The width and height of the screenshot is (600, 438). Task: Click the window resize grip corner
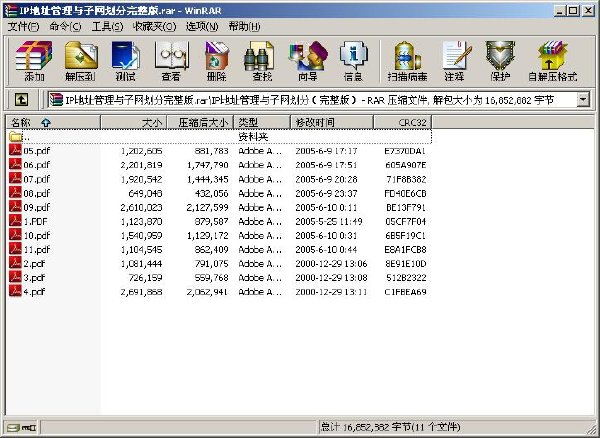[x=591, y=429]
